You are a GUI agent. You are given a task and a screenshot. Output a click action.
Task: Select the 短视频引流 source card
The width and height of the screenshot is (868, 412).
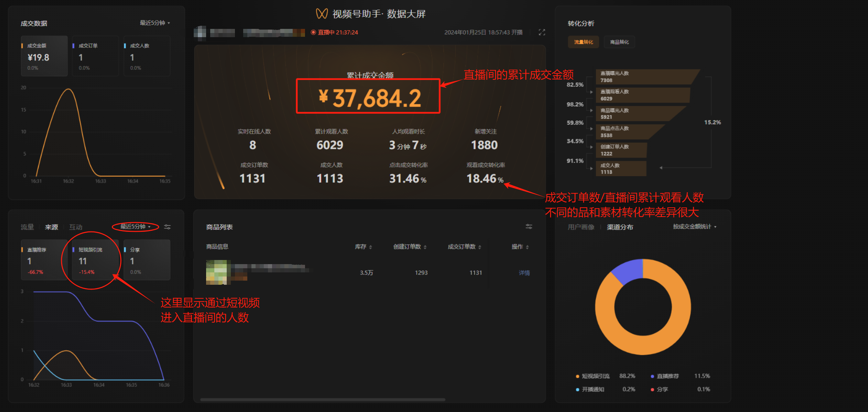[x=95, y=260]
